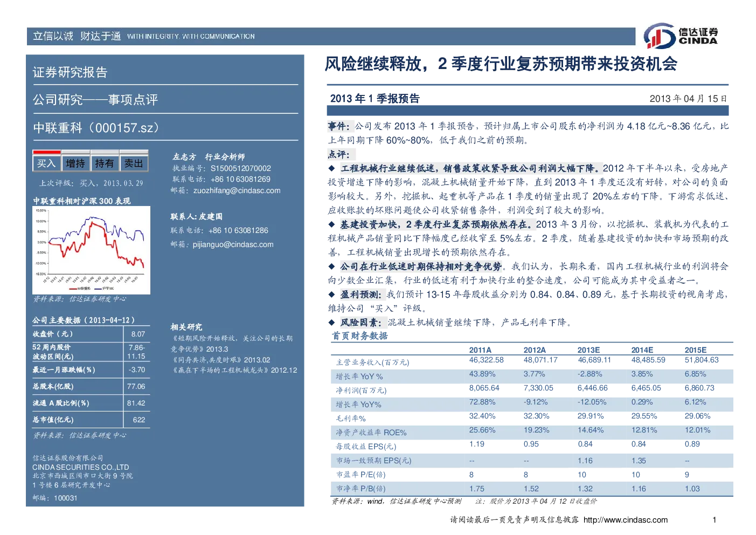Click 证券研究报告 heading
Viewport: 756px width, 535px height.
pos(70,72)
